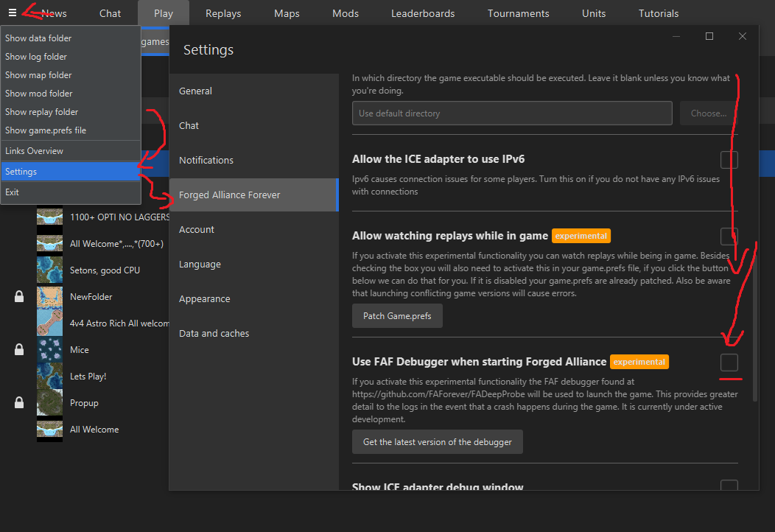Screen dimensions: 775x532
Task: Click lock icon beside Propup game
Action: pos(18,402)
